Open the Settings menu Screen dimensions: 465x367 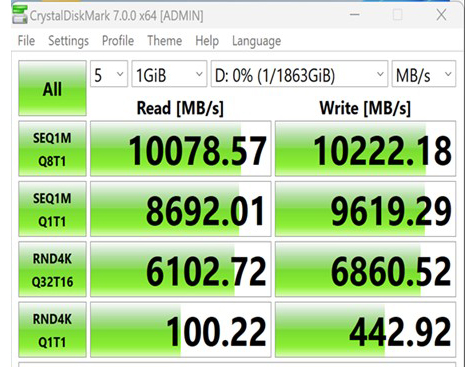(69, 41)
